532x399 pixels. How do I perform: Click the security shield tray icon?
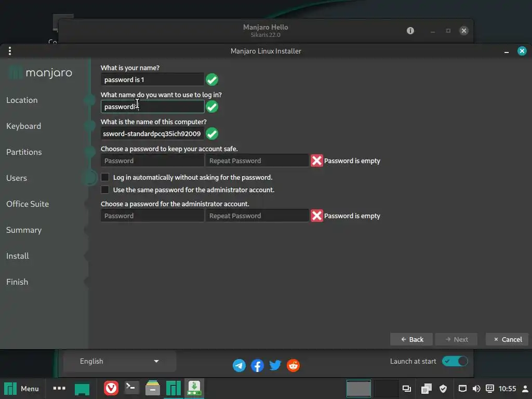click(x=443, y=389)
